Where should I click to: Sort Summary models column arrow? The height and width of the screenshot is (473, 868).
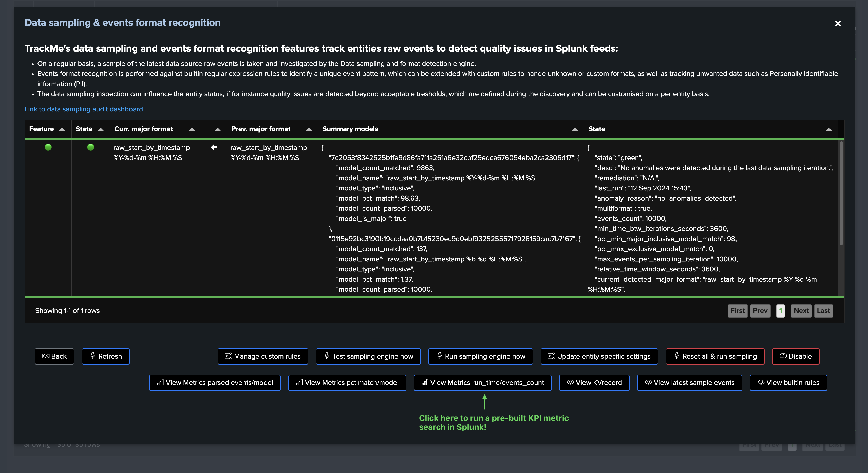coord(575,129)
